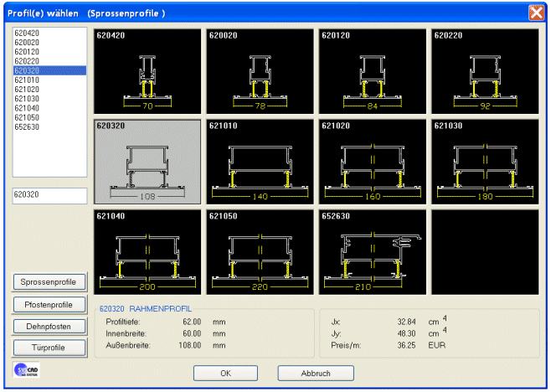
Task: Switch to Pfostenprofile category
Action: point(49,304)
